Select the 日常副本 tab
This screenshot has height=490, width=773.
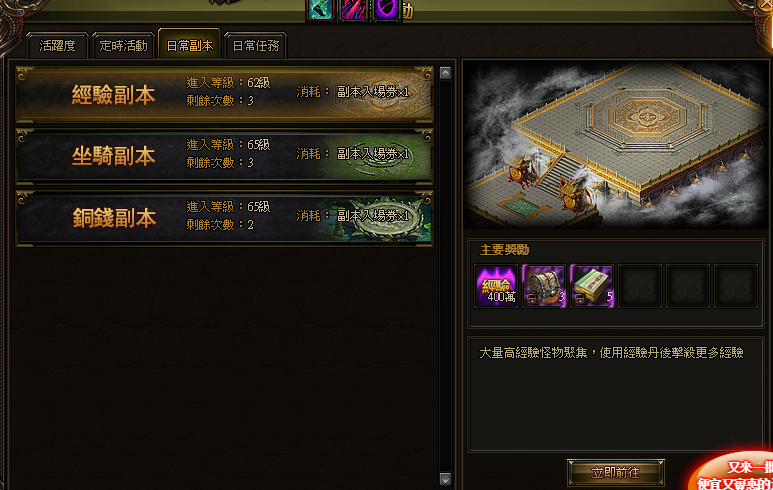point(189,45)
